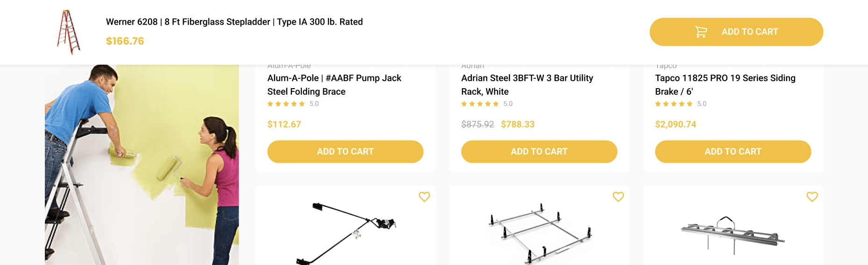Open the Werner stepladder thumbnail image

point(69,32)
